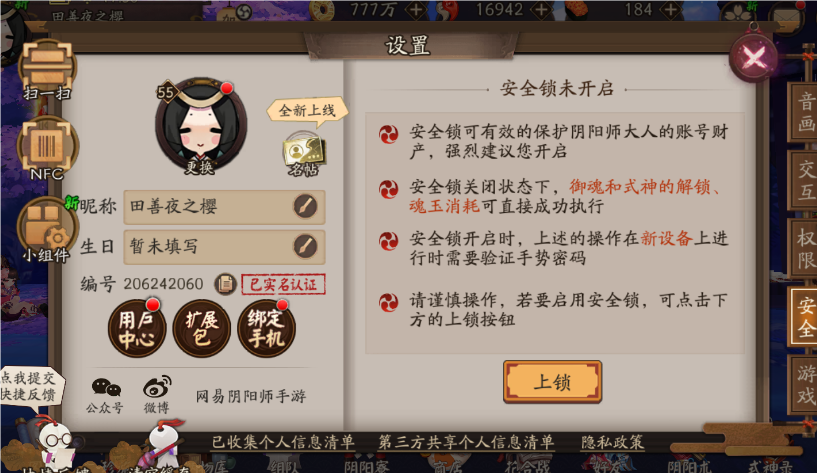Click the 上锁 lock button

point(552,382)
